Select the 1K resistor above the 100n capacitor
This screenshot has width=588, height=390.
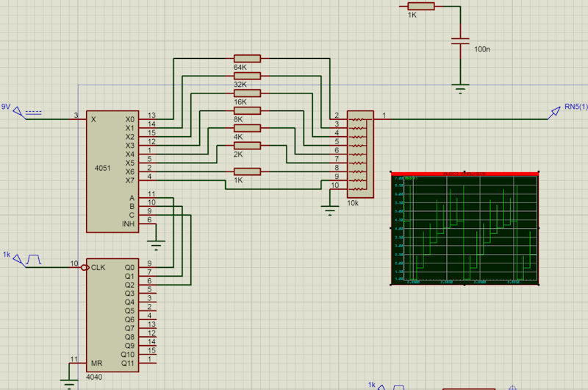(x=420, y=7)
